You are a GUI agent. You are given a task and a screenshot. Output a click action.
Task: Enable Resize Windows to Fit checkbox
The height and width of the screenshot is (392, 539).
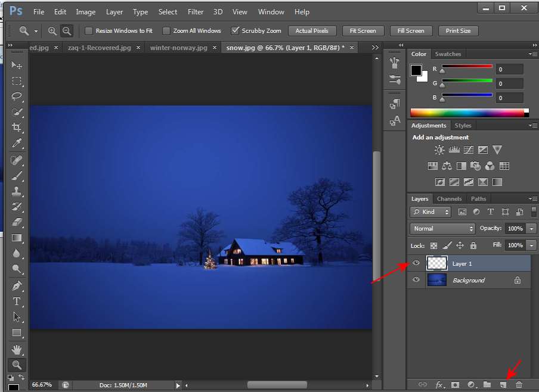tap(89, 30)
